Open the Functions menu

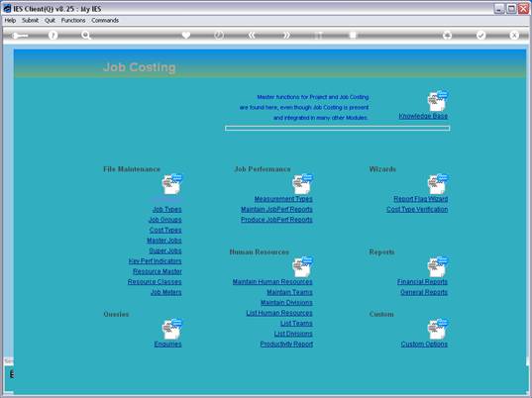tap(73, 21)
